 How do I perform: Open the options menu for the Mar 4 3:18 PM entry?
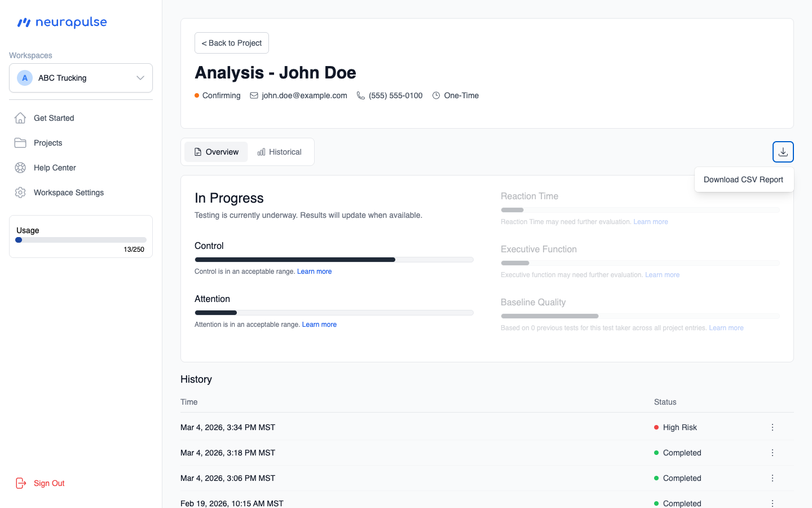[x=773, y=453]
